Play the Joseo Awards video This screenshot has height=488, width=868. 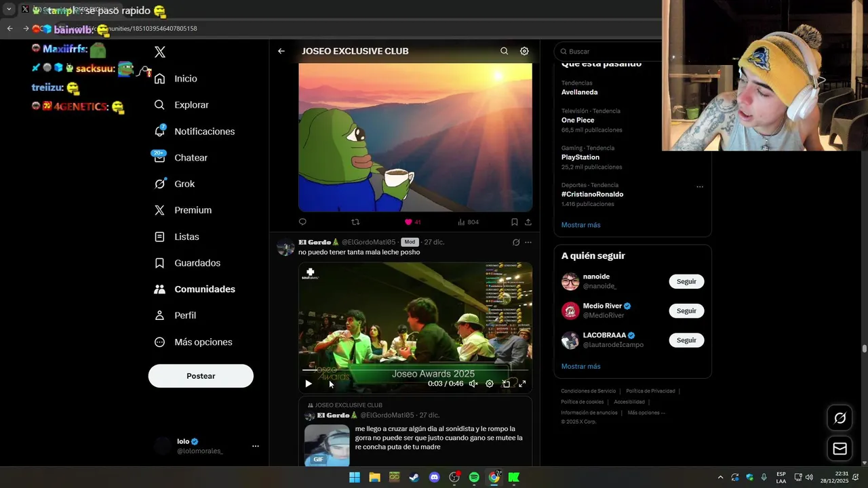(309, 384)
